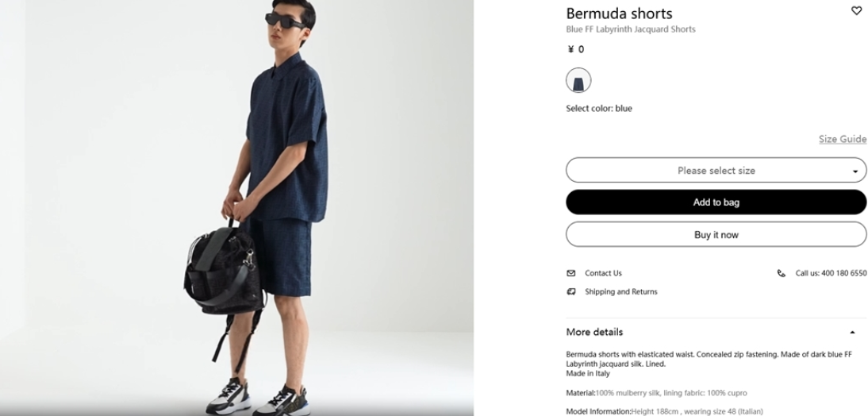Add item to wishlist with heart icon
The height and width of the screenshot is (416, 868).
pyautogui.click(x=856, y=10)
